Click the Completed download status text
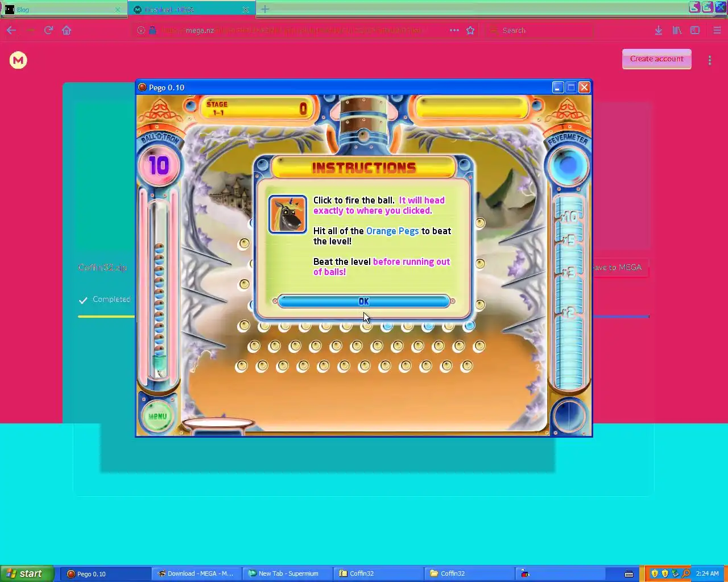The image size is (728, 582). (111, 299)
